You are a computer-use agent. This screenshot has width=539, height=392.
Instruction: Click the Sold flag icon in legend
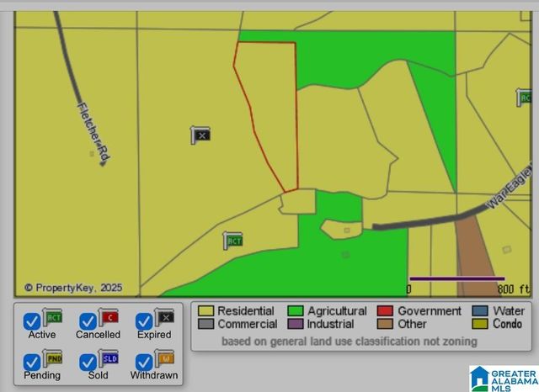coord(109,359)
